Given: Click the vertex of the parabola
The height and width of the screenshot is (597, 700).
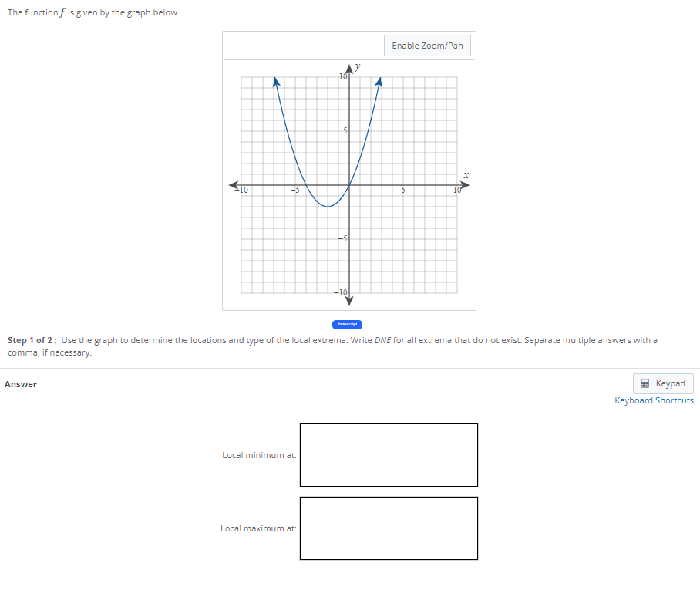Looking at the screenshot, I should pos(327,206).
